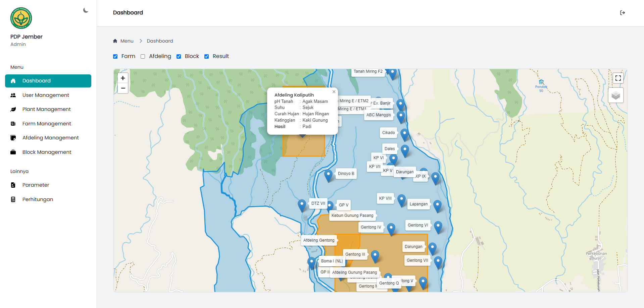The height and width of the screenshot is (308, 644).
Task: Enable the Afdeling checkbox
Action: coord(143,57)
